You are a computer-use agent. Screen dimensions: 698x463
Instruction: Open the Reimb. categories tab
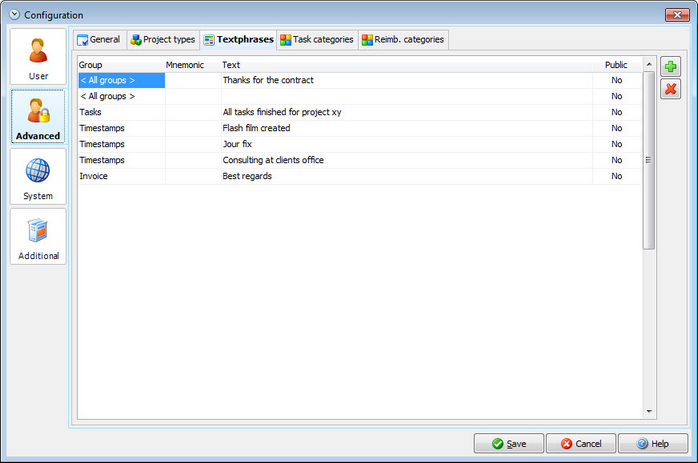(403, 40)
